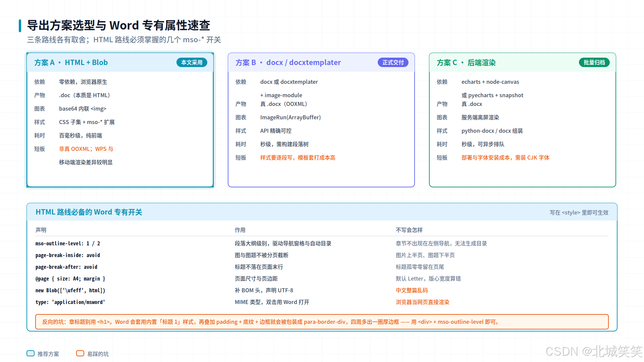Click the subtitle about mso-* 开关

[x=124, y=40]
